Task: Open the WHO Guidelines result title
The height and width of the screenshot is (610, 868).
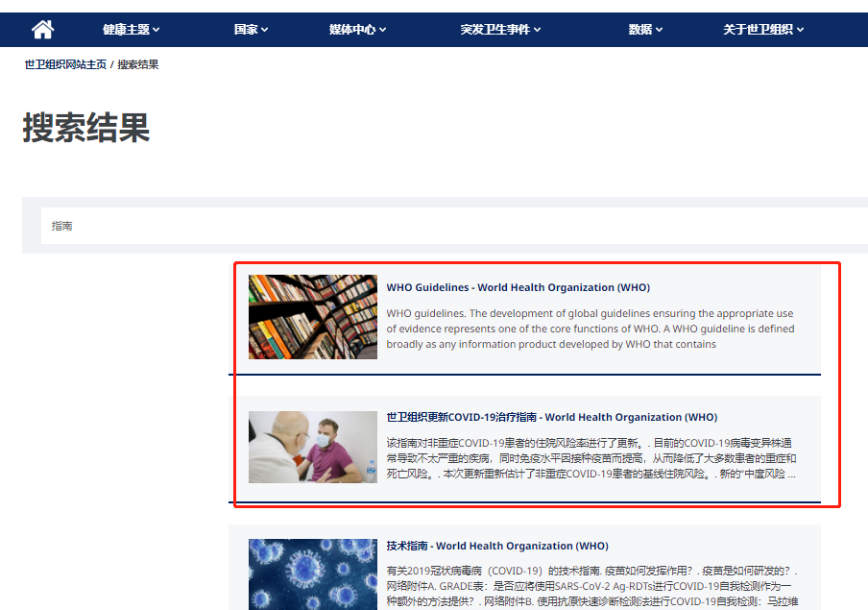Action: click(x=518, y=287)
